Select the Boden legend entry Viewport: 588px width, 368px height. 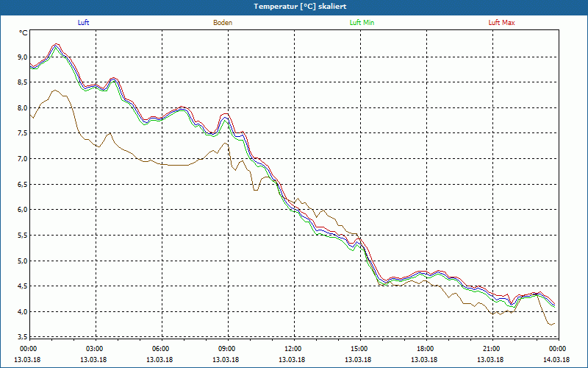coord(223,23)
